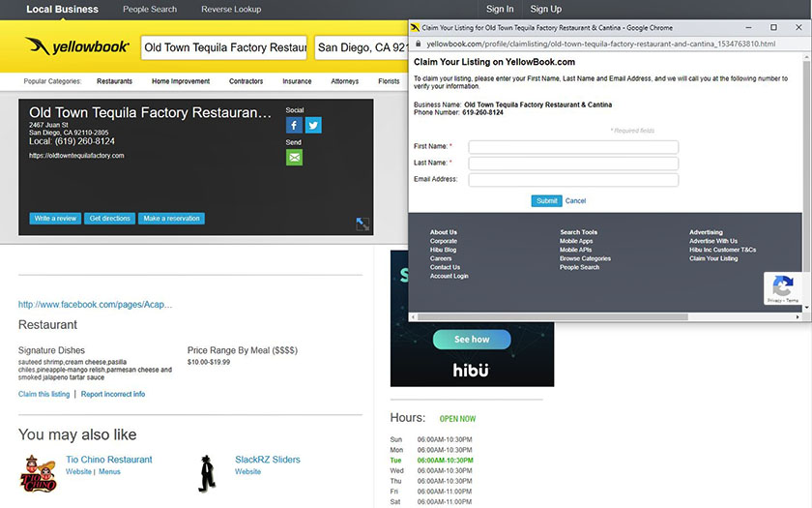Viewport: 812px width, 508px height.
Task: Click the Submit button in claim form
Action: click(x=546, y=201)
